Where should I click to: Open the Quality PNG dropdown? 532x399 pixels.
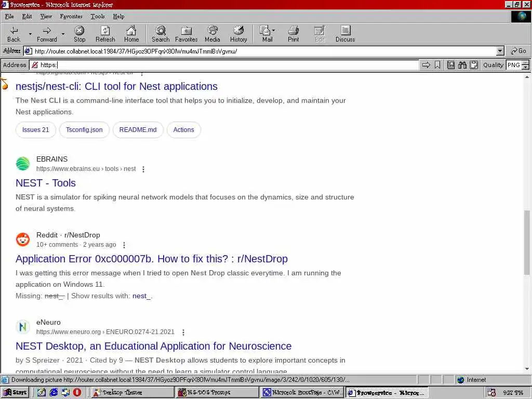point(526,65)
